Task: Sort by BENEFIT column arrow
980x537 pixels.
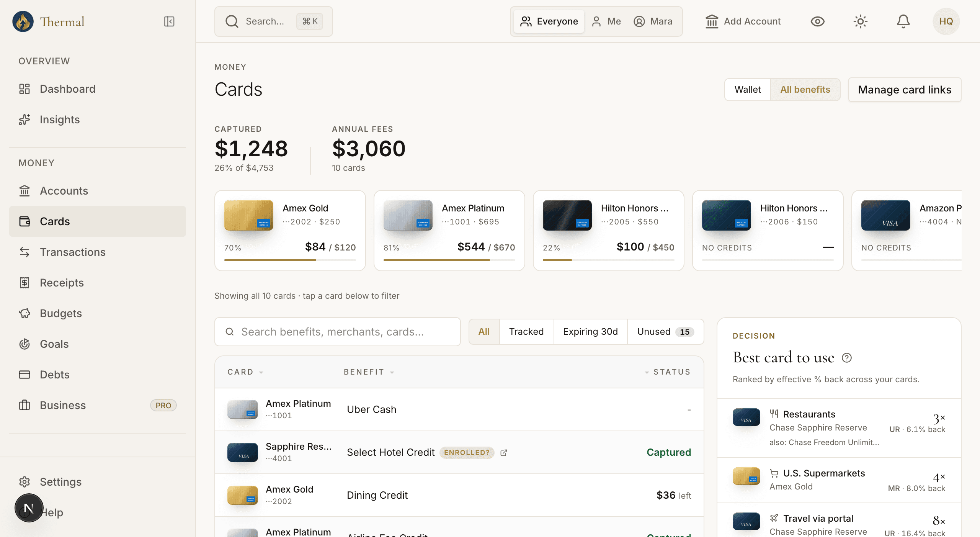Action: (x=392, y=372)
